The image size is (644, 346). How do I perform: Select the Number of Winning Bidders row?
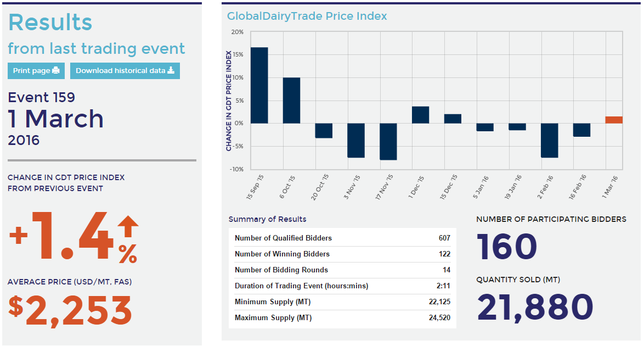point(342,254)
